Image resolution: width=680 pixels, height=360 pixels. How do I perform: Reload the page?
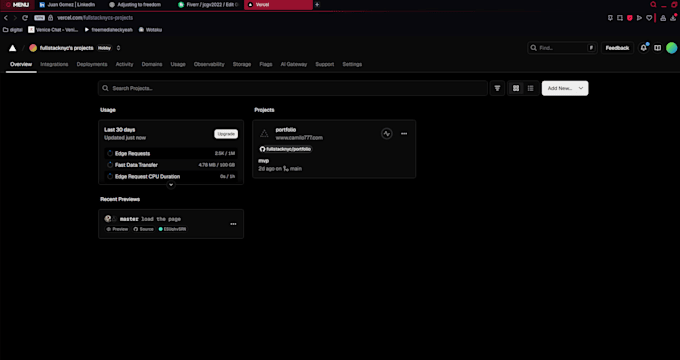(25, 18)
